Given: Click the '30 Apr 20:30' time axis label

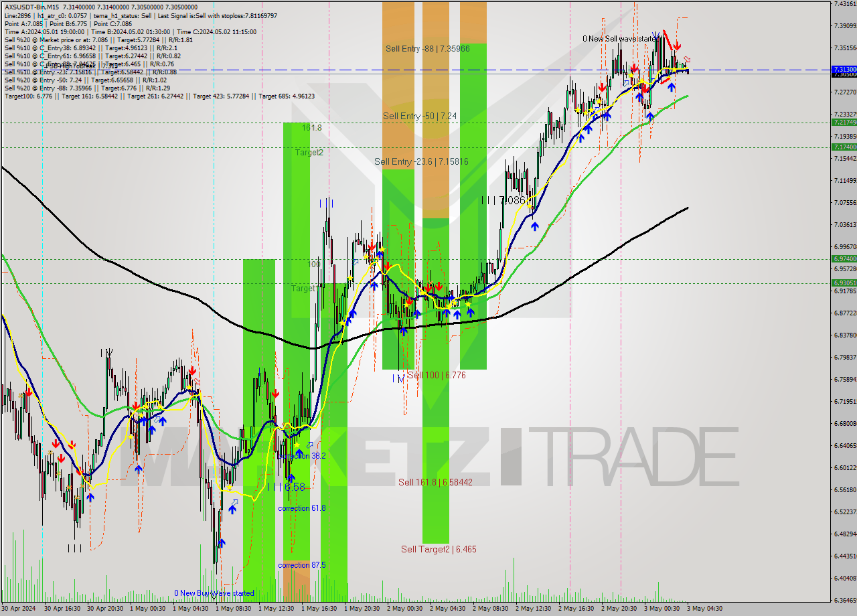Looking at the screenshot, I should 106,609.
